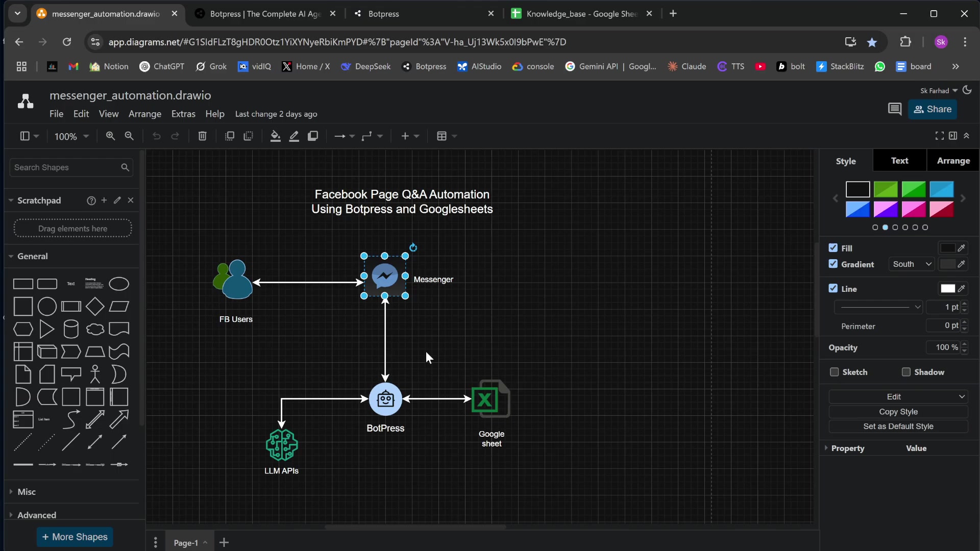Screen dimensions: 980x551
Task: Collapse the General shapes section
Action: 33,256
